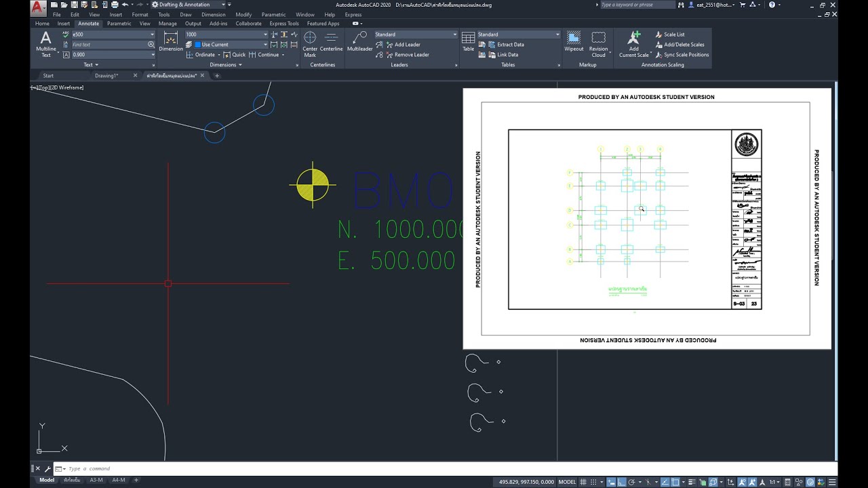Click the [Top] viewport view control label
The height and width of the screenshot is (488, 868).
(x=43, y=87)
